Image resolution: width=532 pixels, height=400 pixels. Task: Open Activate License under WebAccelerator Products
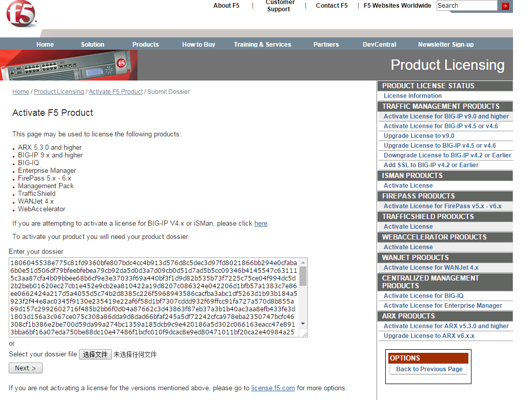click(x=408, y=247)
